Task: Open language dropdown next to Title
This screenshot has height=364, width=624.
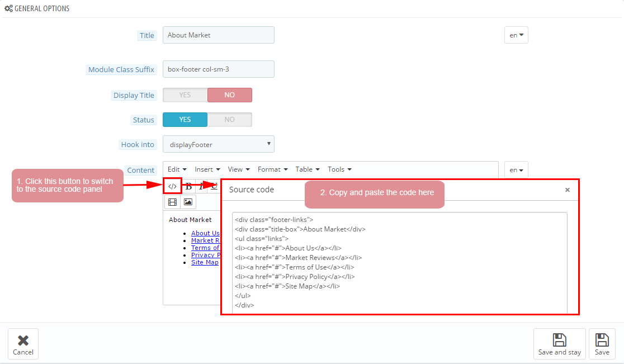Action: click(516, 35)
